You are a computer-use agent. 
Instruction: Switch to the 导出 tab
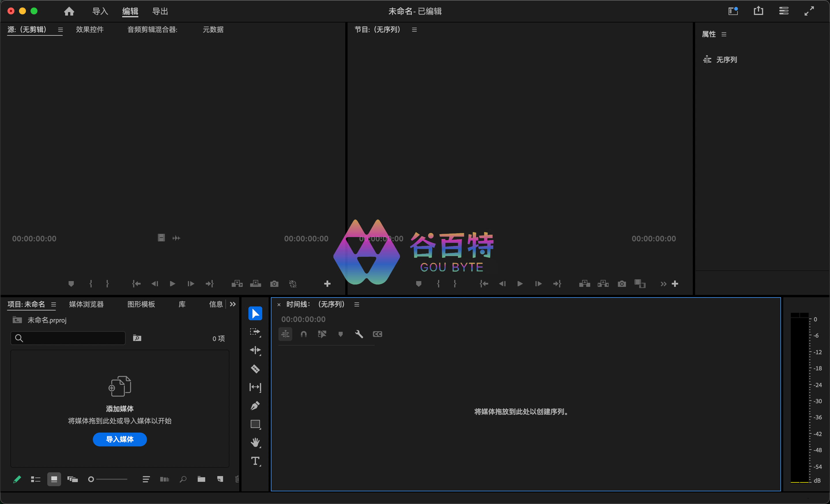coord(160,11)
